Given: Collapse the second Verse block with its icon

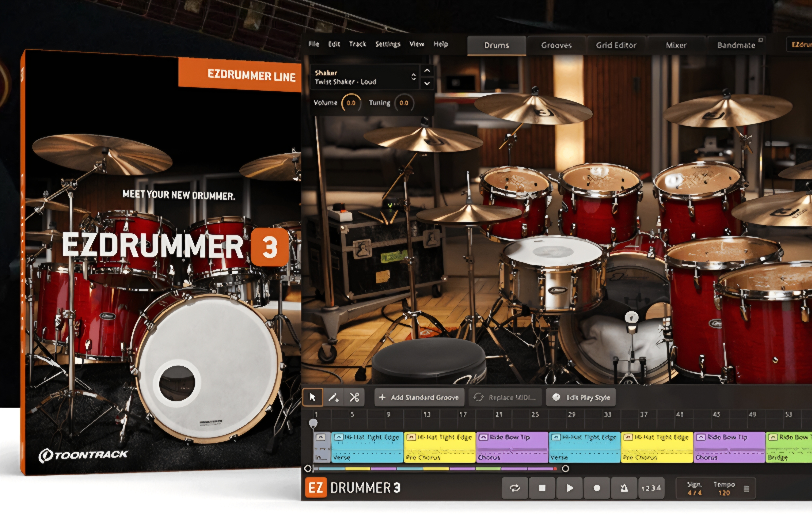Looking at the screenshot, I should pos(556,437).
